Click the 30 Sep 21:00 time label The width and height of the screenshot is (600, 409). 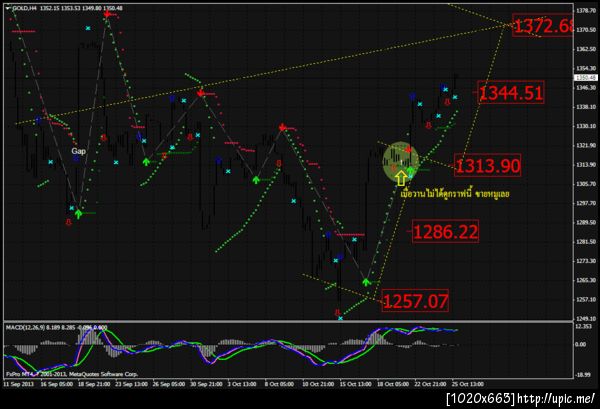206,384
